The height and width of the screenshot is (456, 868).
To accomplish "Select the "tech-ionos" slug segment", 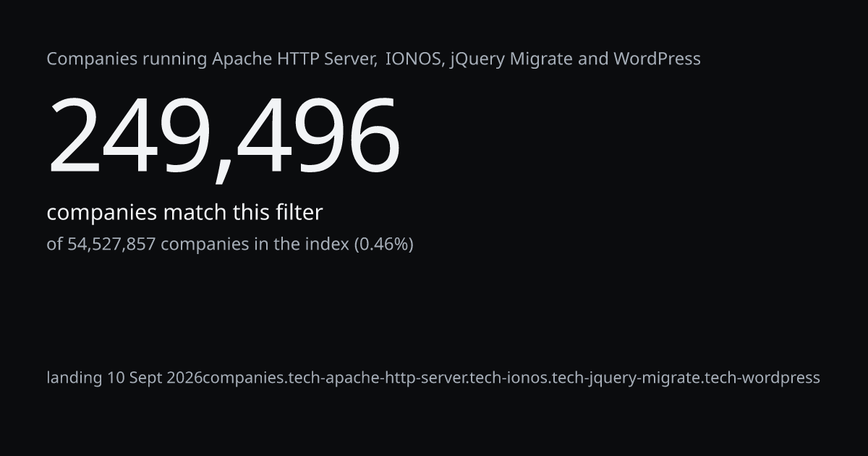I will [x=509, y=378].
